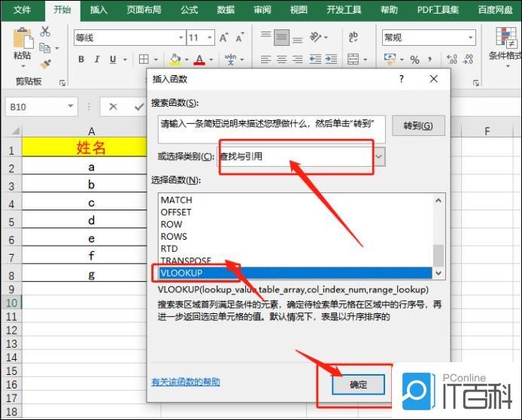The image size is (522, 420).
Task: Switch to the 开发工具 tab
Action: tap(344, 10)
